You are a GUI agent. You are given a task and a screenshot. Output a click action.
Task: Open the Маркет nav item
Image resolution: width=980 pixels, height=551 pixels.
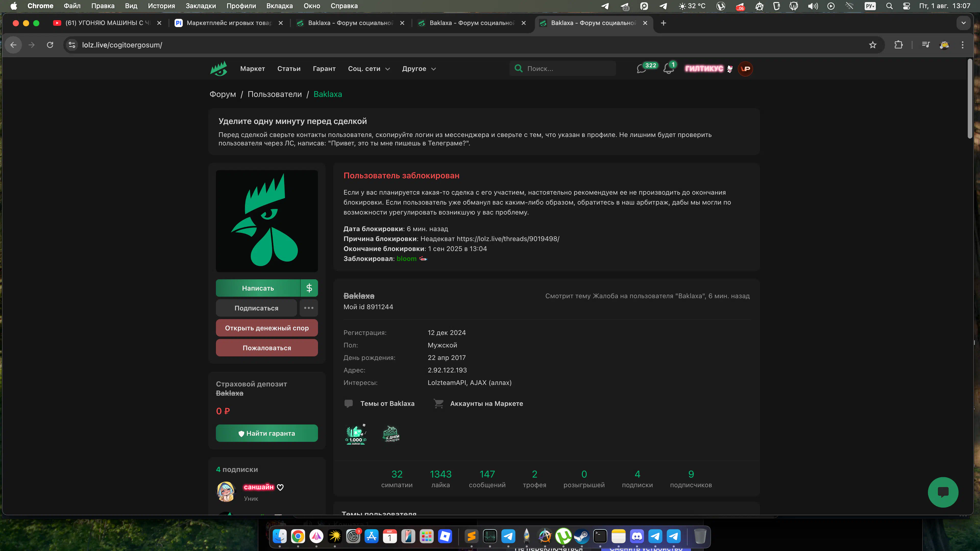[252, 68]
